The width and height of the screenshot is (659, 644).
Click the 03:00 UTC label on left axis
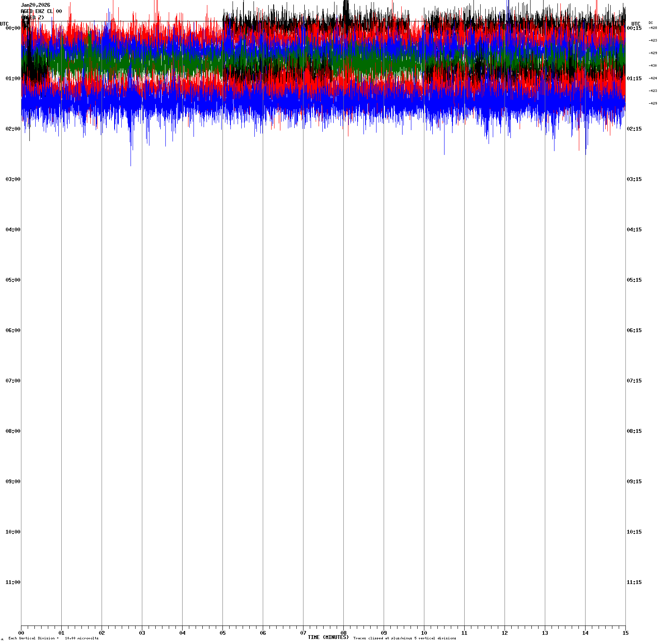click(13, 179)
